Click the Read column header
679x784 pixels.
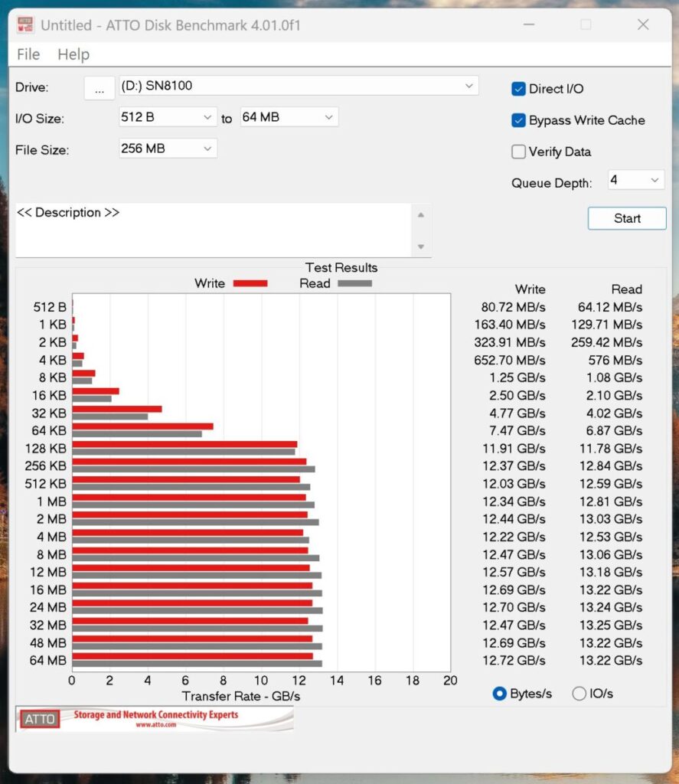pos(626,289)
